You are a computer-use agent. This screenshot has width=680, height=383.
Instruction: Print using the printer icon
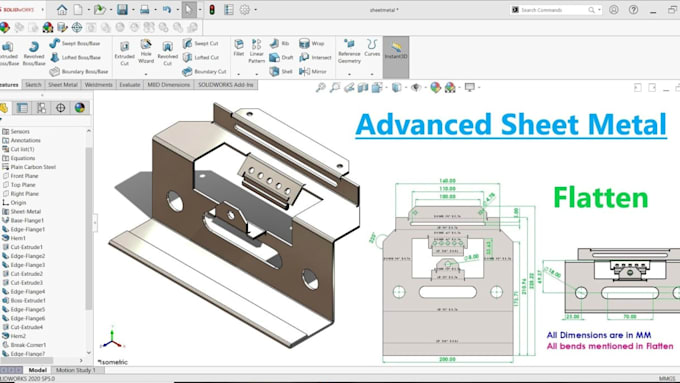(145, 10)
